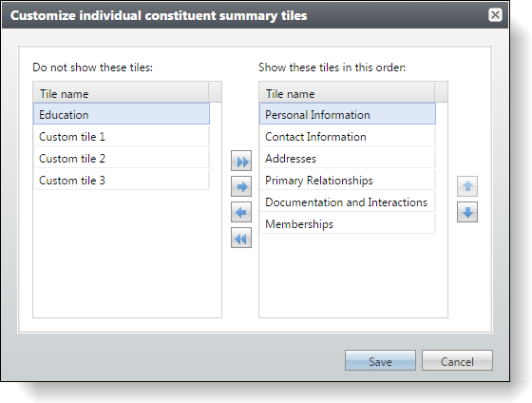Close the customize tiles dialog
Image resolution: width=532 pixels, height=403 pixels.
point(495,15)
